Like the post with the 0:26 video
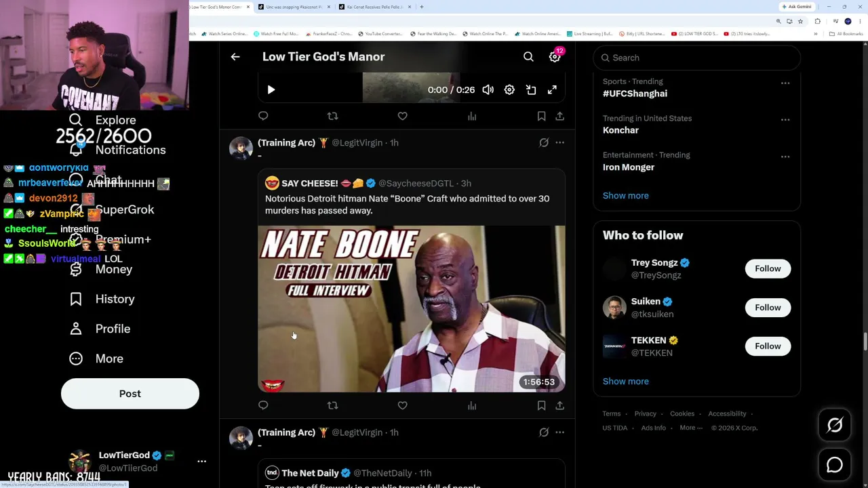The width and height of the screenshot is (868, 488). [402, 116]
